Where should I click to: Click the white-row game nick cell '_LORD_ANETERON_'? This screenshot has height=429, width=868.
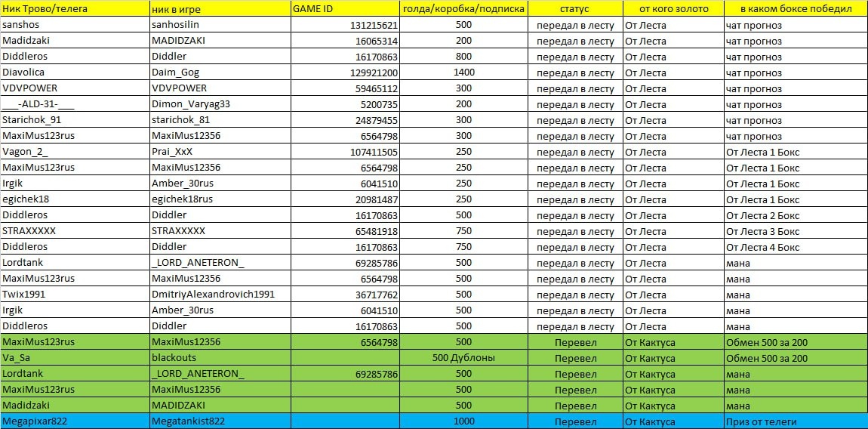[x=220, y=262]
